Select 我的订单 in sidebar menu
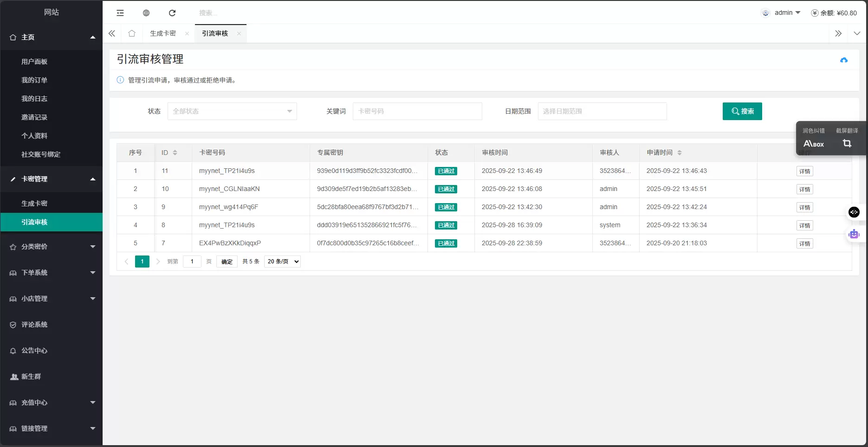This screenshot has width=868, height=447. click(34, 80)
